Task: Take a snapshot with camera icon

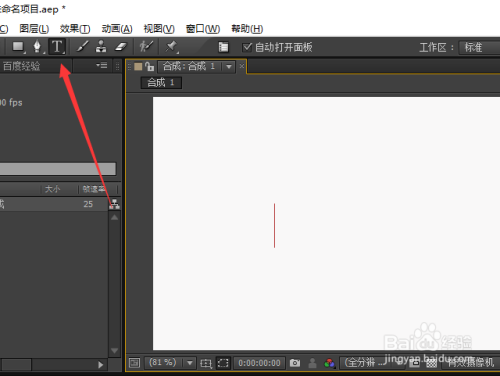Action: pyautogui.click(x=295, y=363)
